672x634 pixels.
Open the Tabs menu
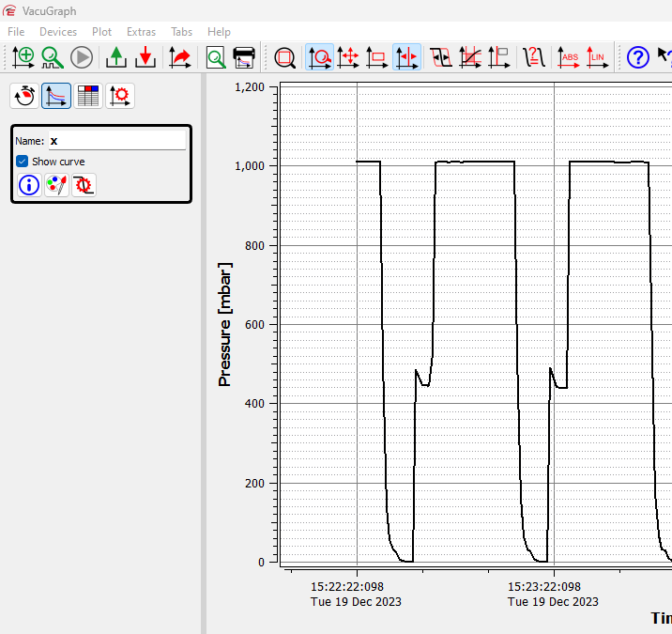tap(182, 32)
